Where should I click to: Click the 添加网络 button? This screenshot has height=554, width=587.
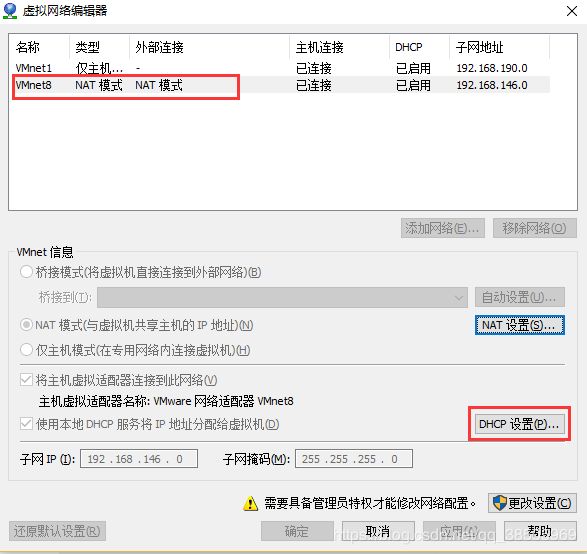click(x=442, y=228)
